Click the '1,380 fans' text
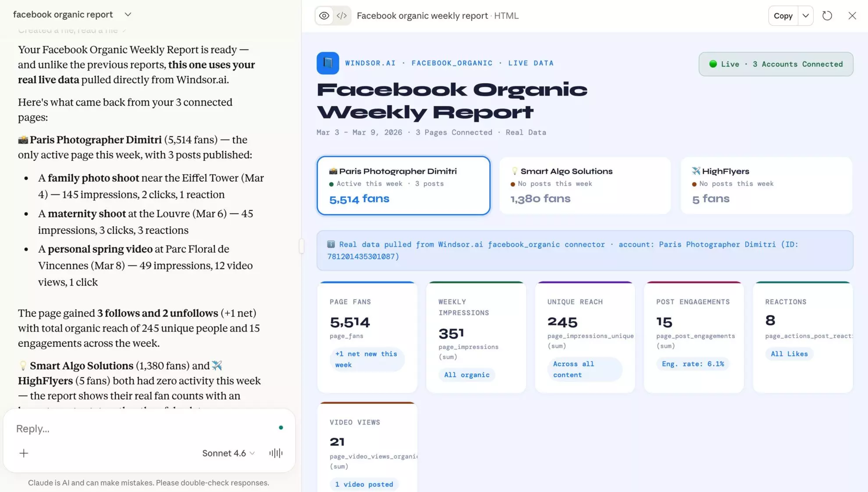This screenshot has height=492, width=868. 540,199
